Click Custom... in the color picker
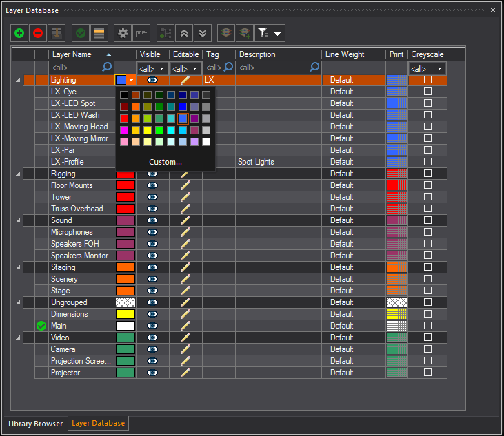 (165, 163)
